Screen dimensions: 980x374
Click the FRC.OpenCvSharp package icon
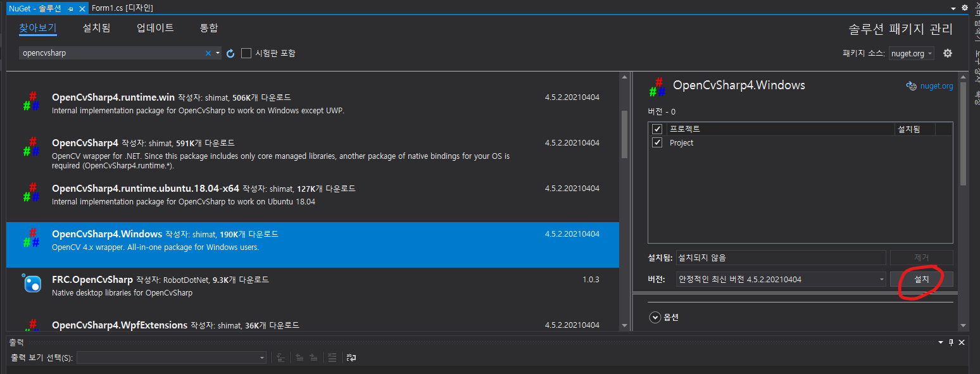tap(31, 284)
